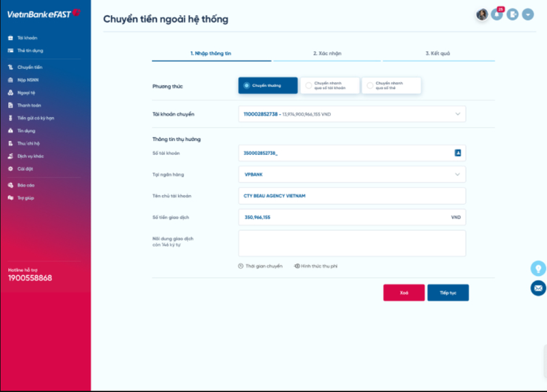Open Tiền gửi có kỳ hạn menu item
Screen dimensions: 547x392
pos(36,118)
